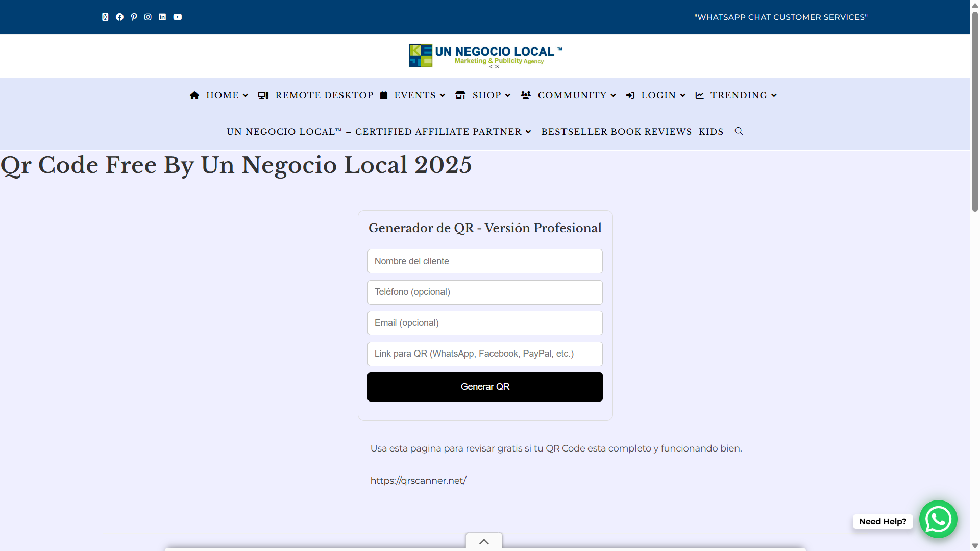Click the Generar QR button
This screenshot has width=980, height=551.
(x=484, y=387)
